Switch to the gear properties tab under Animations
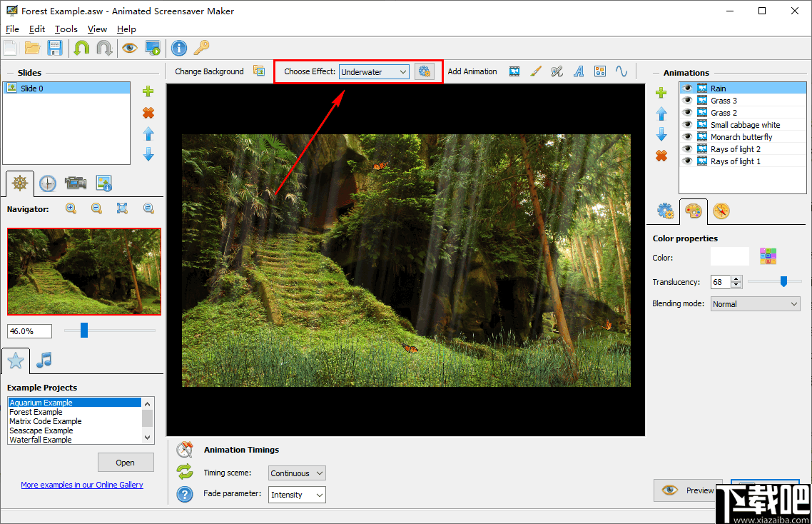 [666, 211]
